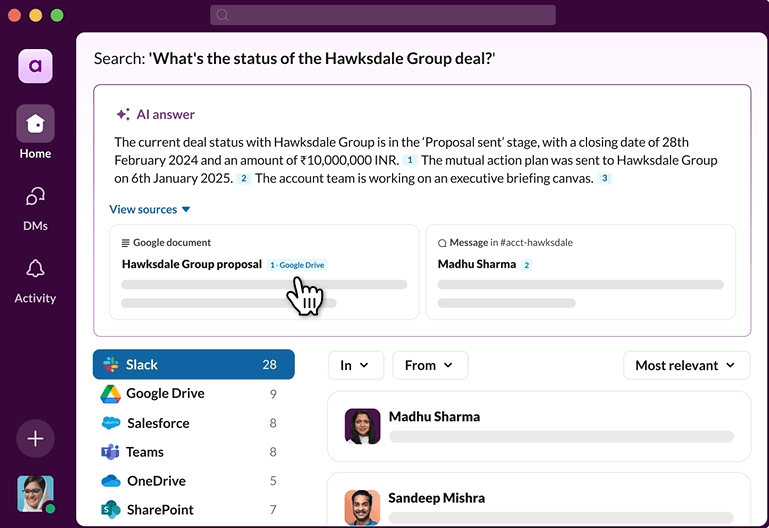This screenshot has width=769, height=528.
Task: Click the Salesforce cloud logo icon
Action: pos(111,423)
